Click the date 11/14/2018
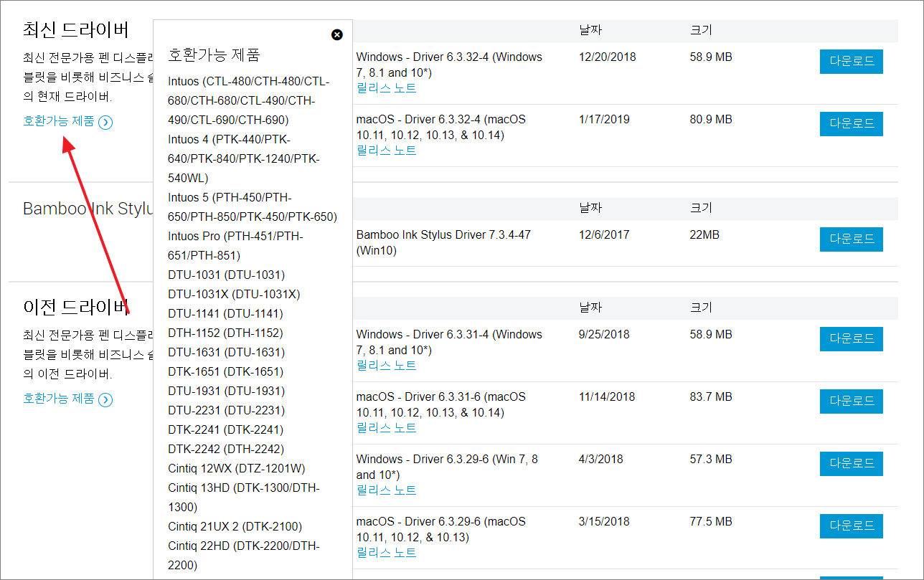924x580 pixels. 607,397
